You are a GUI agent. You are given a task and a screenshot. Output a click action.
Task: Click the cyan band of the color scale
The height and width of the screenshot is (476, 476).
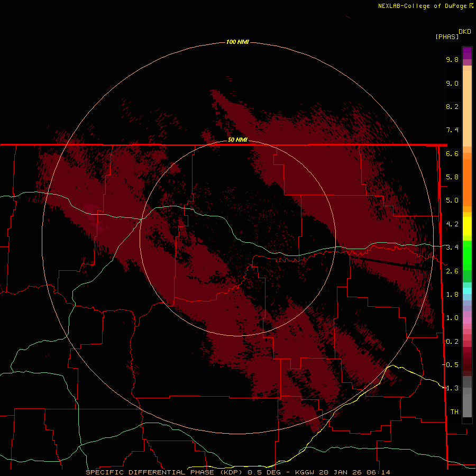coord(467,291)
